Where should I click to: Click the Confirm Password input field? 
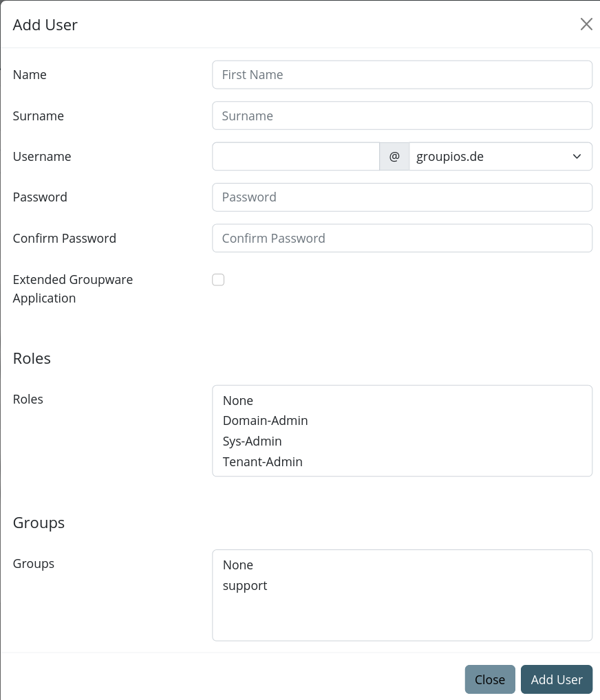point(402,238)
